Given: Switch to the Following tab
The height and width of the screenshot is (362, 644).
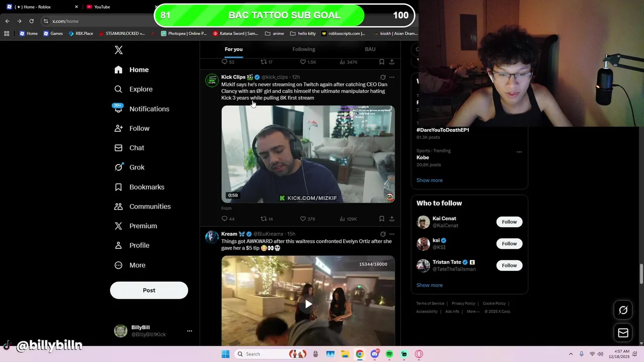Looking at the screenshot, I should coord(304,49).
